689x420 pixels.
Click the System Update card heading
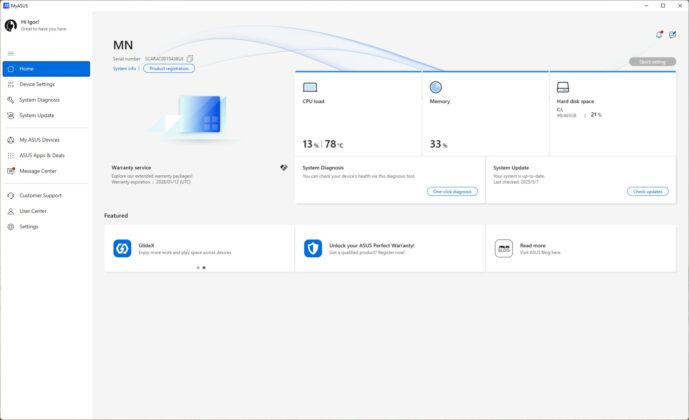[x=511, y=168]
